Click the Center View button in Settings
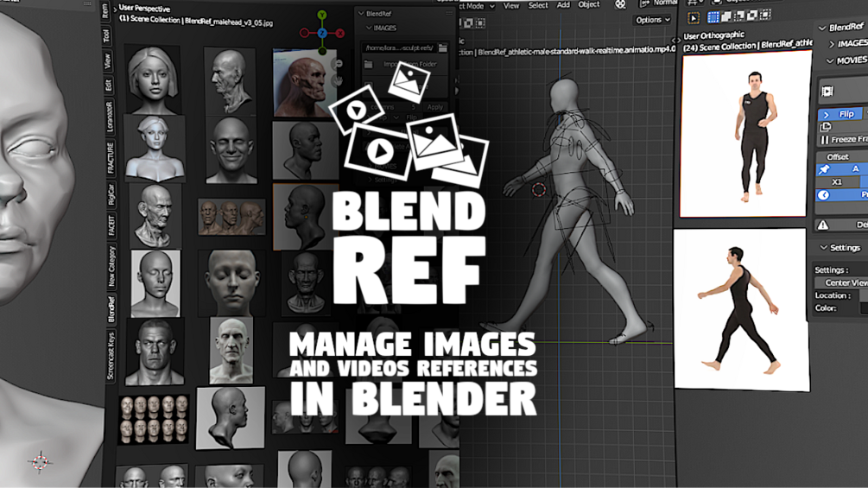Viewport: 868px width, 488px height. tap(843, 282)
